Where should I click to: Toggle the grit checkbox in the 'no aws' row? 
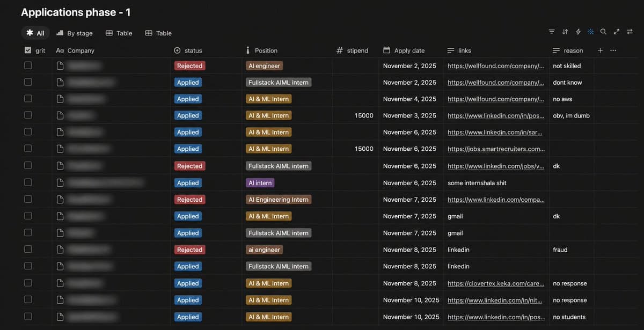pos(28,99)
